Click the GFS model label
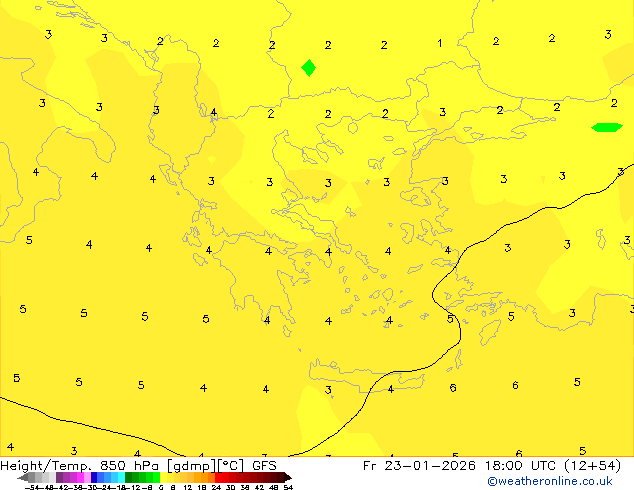The width and height of the screenshot is (634, 490). (264, 466)
